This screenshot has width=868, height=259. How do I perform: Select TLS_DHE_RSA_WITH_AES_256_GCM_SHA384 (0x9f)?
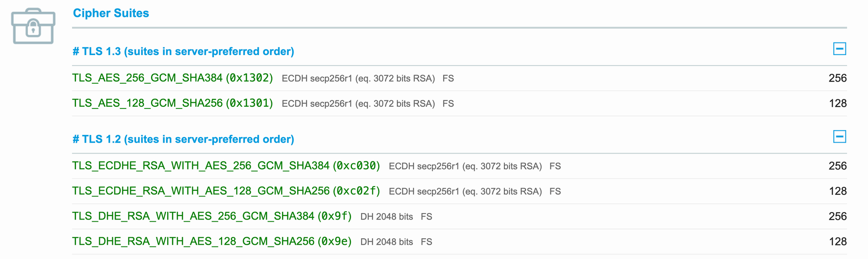[x=212, y=216]
